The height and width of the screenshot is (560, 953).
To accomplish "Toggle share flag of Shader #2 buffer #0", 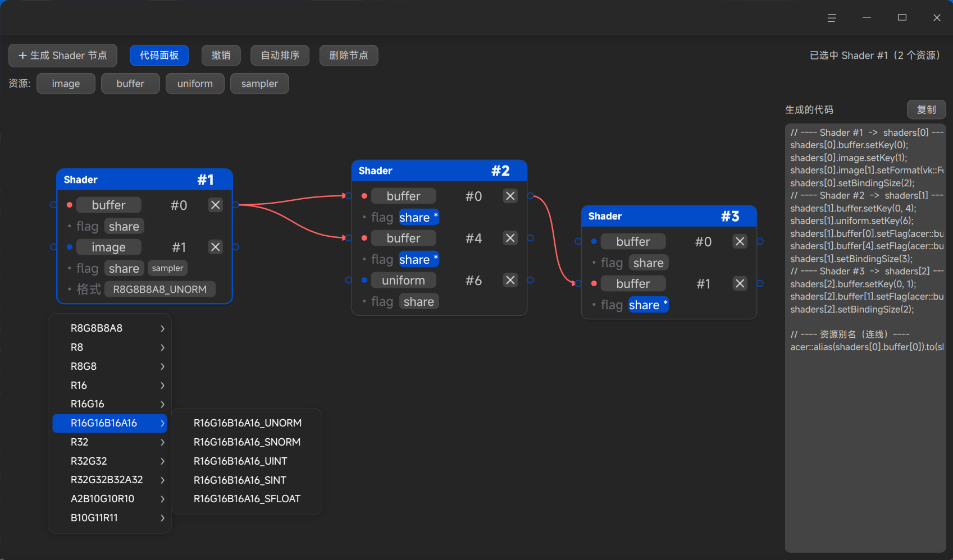I will click(418, 217).
